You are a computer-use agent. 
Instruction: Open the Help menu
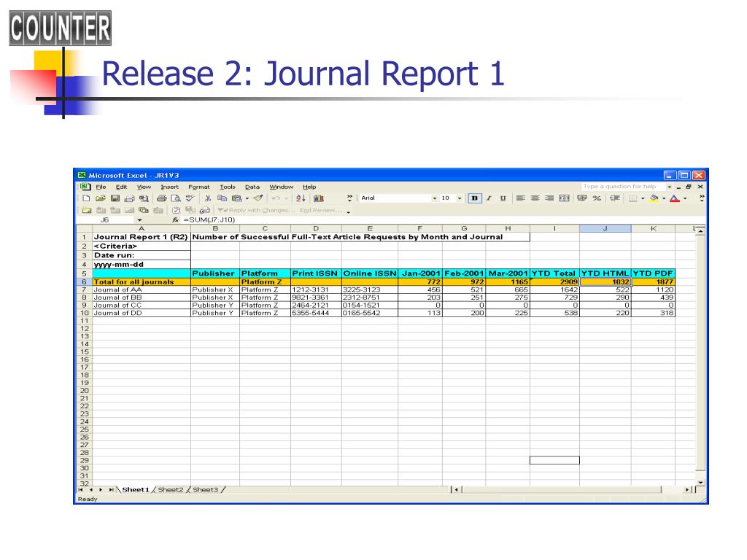coord(309,187)
